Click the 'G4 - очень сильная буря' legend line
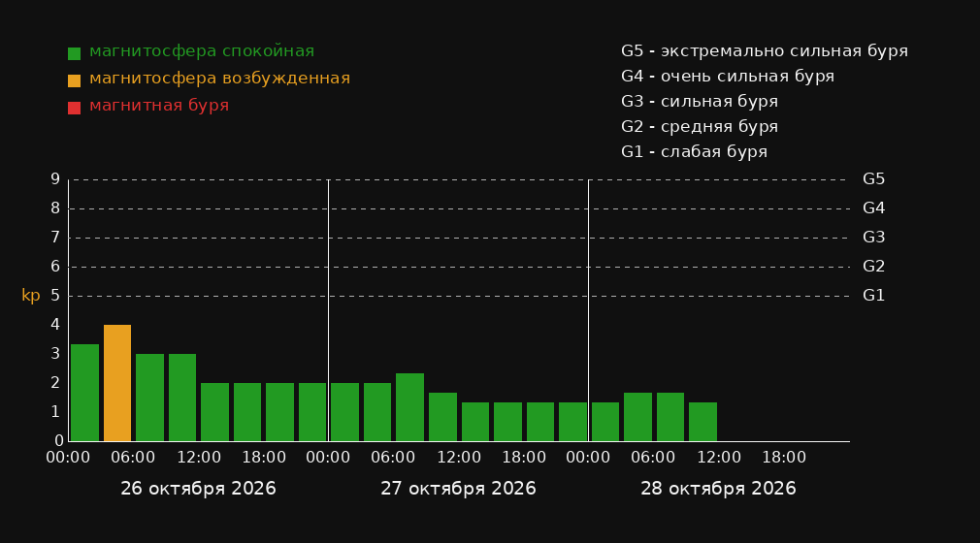 [728, 77]
